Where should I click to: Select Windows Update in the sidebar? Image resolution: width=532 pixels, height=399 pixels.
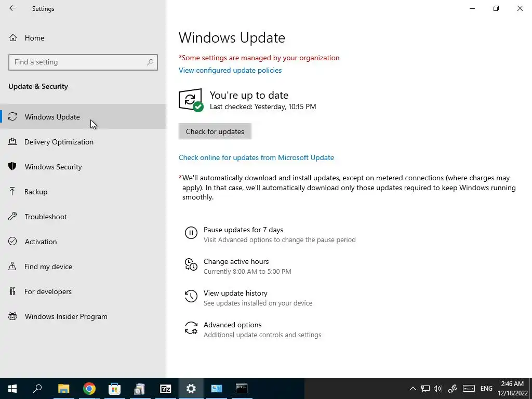point(83,117)
